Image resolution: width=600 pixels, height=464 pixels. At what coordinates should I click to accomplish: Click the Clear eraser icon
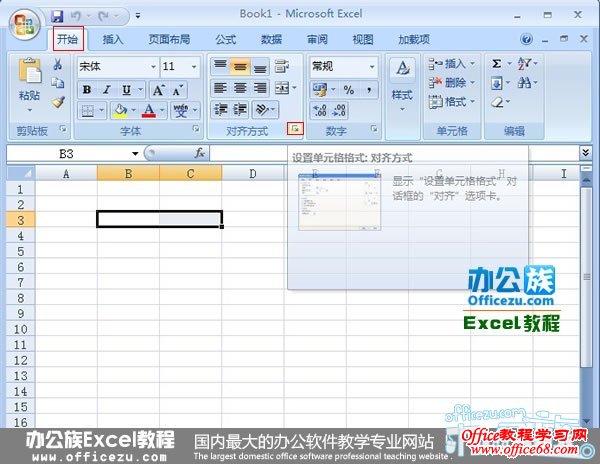[497, 102]
